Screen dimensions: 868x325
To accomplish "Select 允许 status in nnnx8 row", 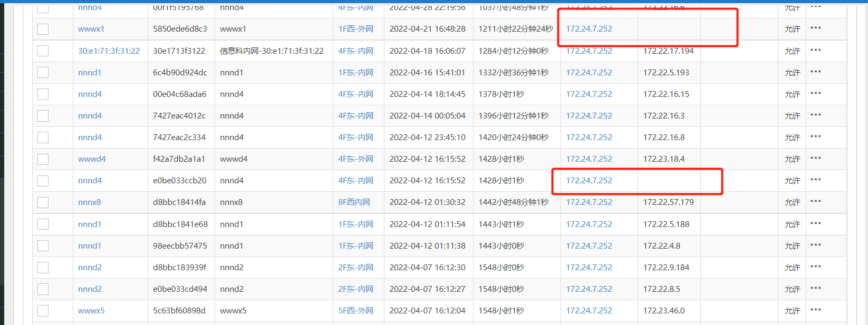I will pyautogui.click(x=792, y=202).
